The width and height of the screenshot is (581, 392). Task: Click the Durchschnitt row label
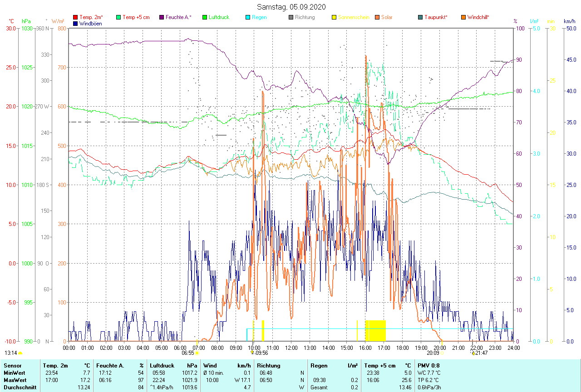[x=20, y=387]
